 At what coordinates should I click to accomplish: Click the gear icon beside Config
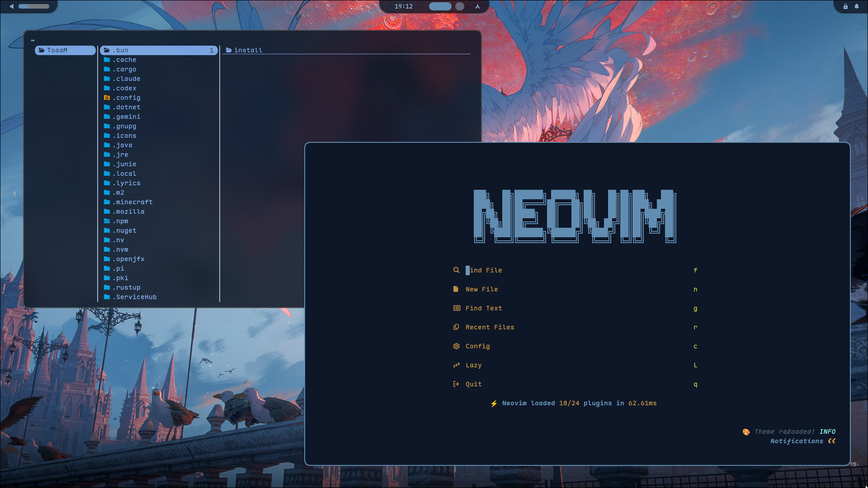point(456,346)
